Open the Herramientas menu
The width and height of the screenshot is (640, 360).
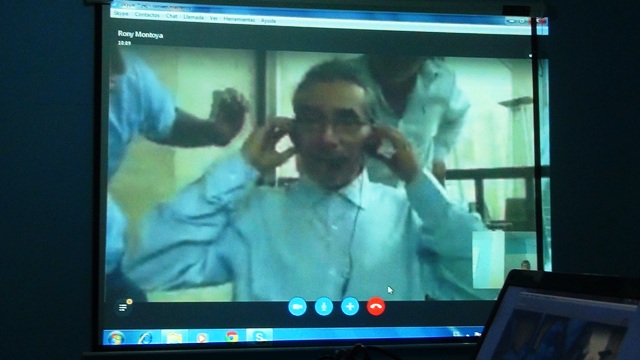click(239, 19)
